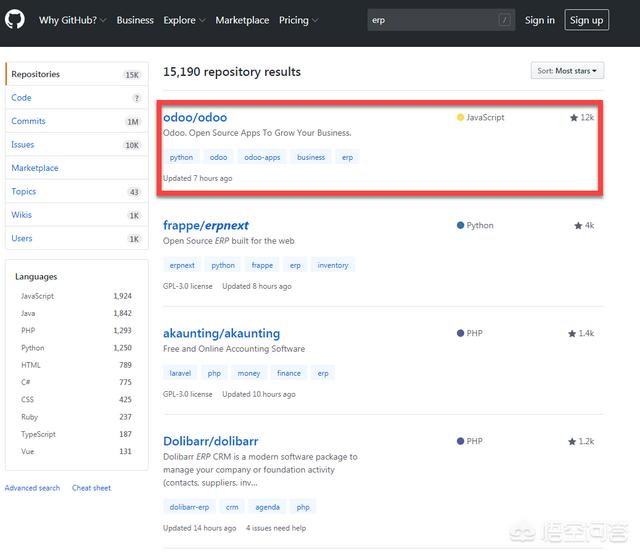Open the Advanced search link
This screenshot has width=640, height=554.
(32, 488)
